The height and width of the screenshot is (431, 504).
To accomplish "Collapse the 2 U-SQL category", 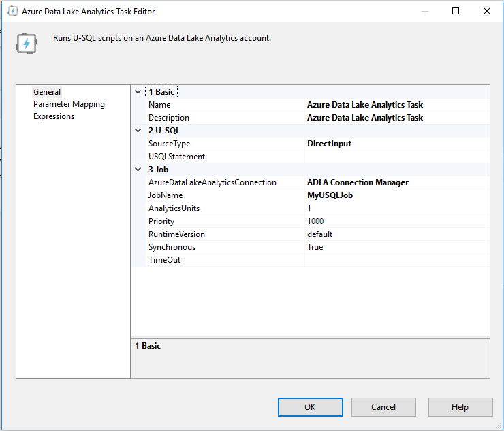I will (138, 131).
